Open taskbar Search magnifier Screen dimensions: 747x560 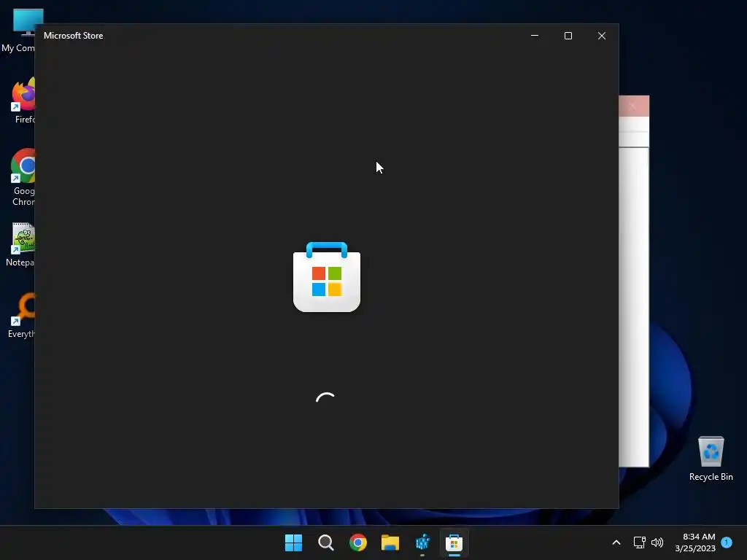tap(326, 542)
